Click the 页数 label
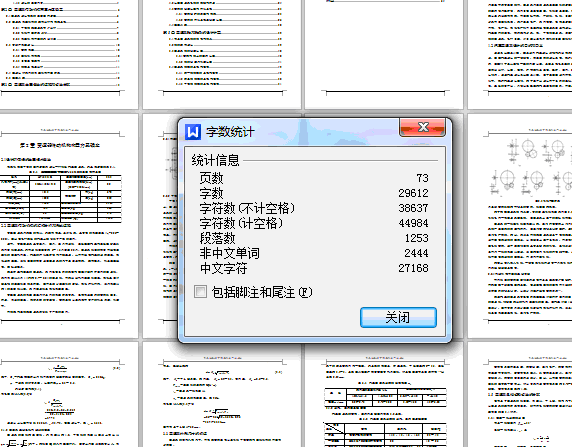The image size is (572, 447). [x=211, y=178]
